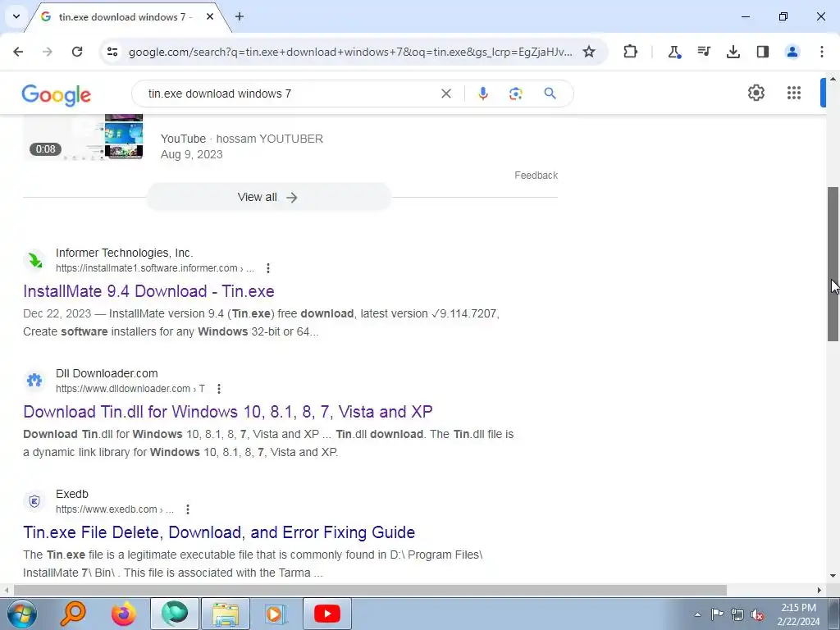Image resolution: width=840 pixels, height=630 pixels.
Task: Click the scroll down arrow
Action: (x=833, y=576)
